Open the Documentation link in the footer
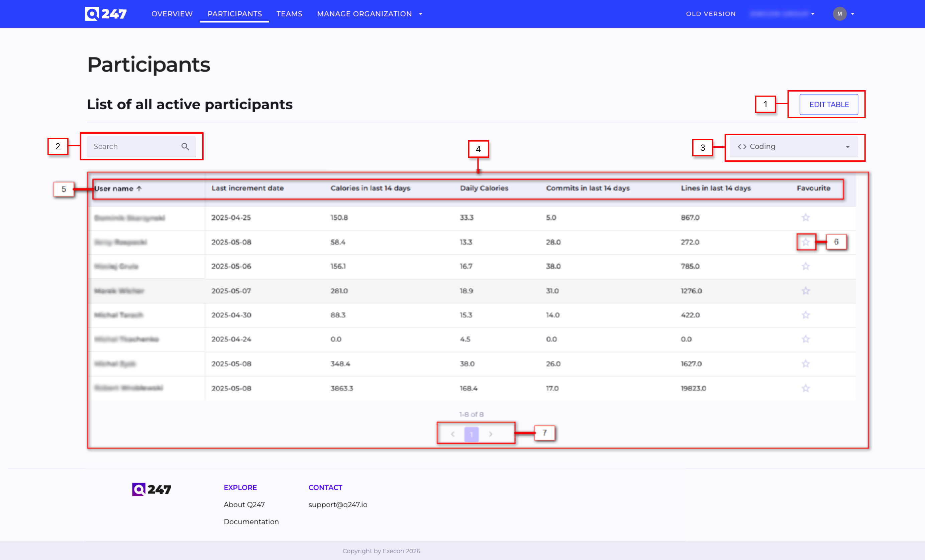925x560 pixels. pos(251,521)
